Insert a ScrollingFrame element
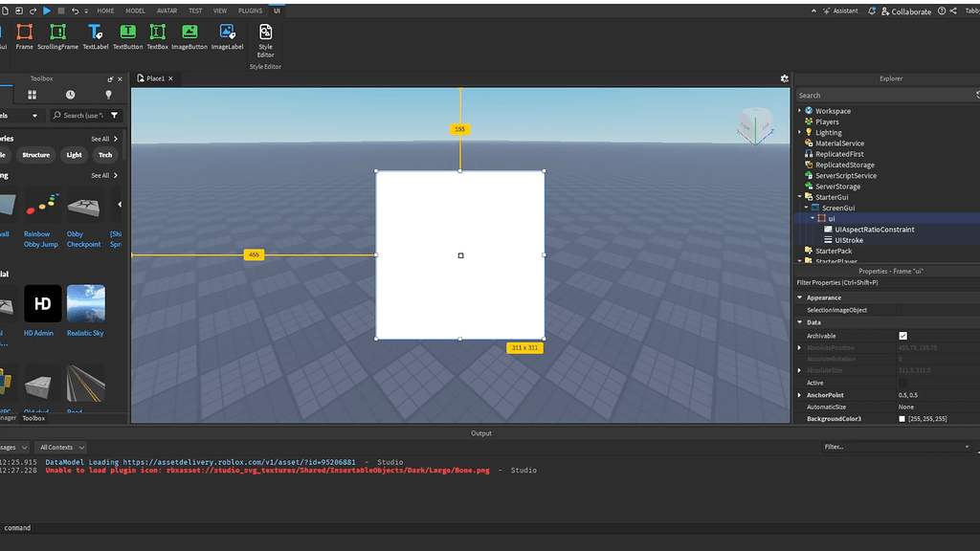The width and height of the screenshot is (980, 551). (x=57, y=37)
